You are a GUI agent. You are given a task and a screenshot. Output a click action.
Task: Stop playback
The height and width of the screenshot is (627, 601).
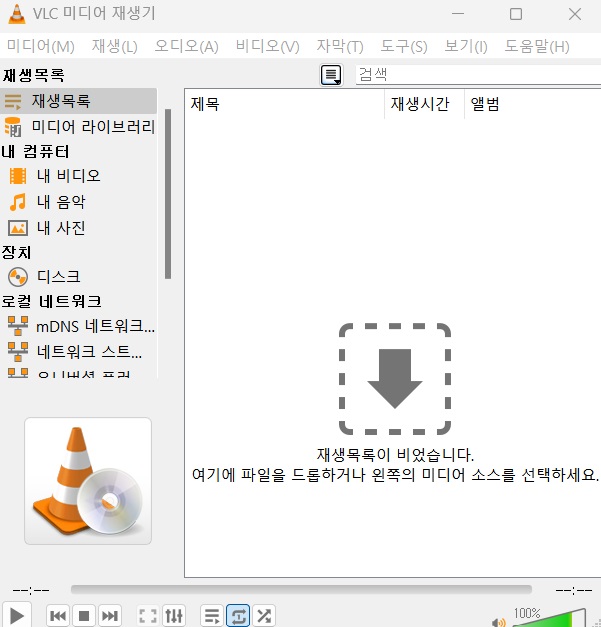point(84,616)
